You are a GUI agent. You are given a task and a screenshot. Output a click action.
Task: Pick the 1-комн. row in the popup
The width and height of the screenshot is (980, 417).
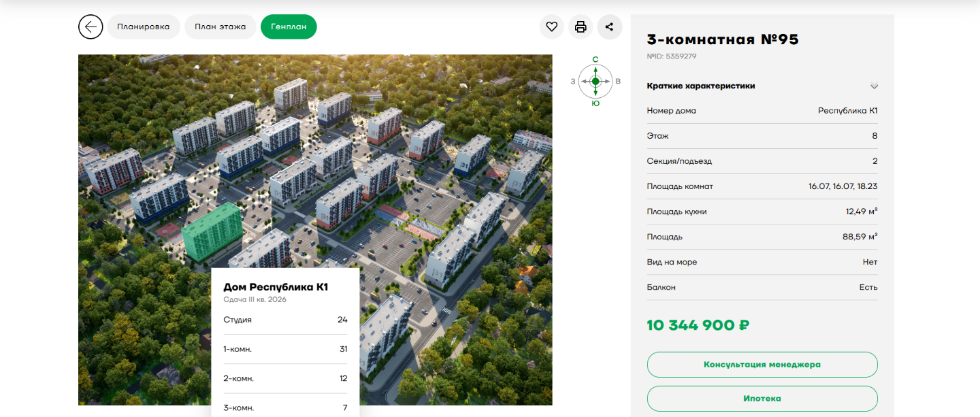click(x=285, y=349)
